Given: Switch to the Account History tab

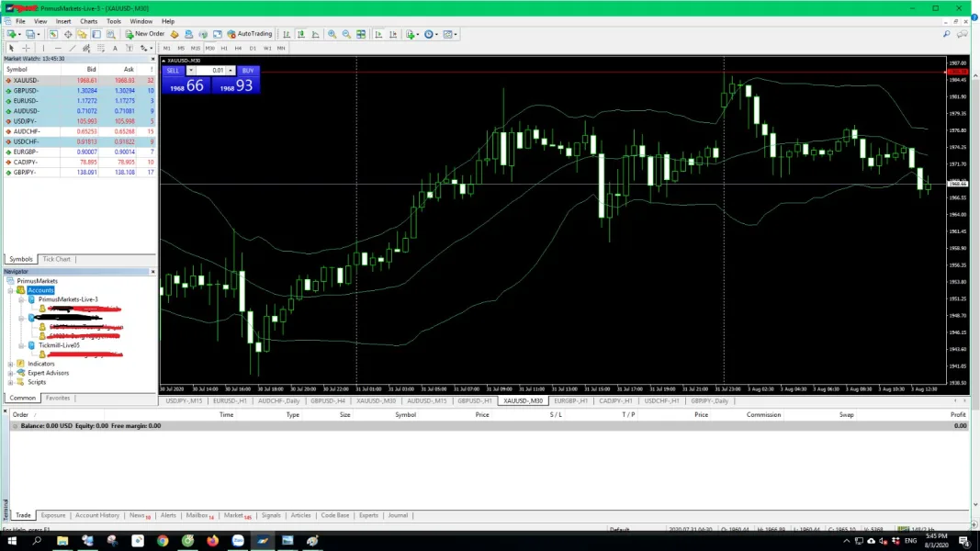Looking at the screenshot, I should point(97,515).
